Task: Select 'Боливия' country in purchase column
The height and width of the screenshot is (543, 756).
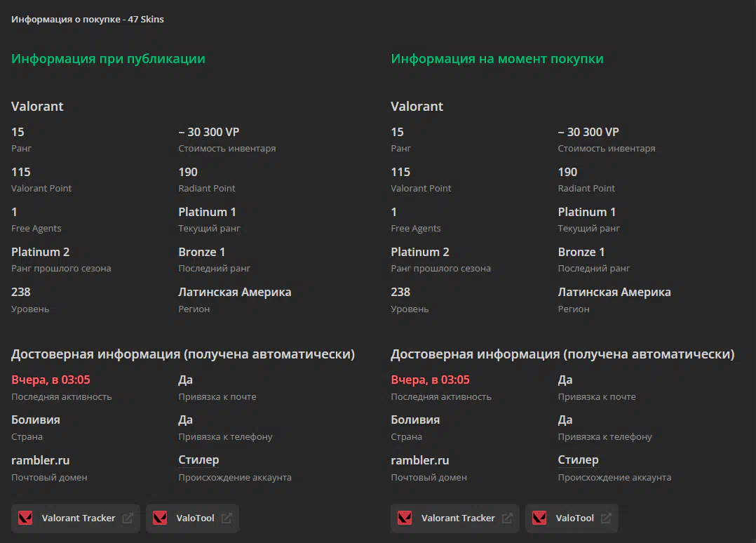Action: (x=415, y=420)
